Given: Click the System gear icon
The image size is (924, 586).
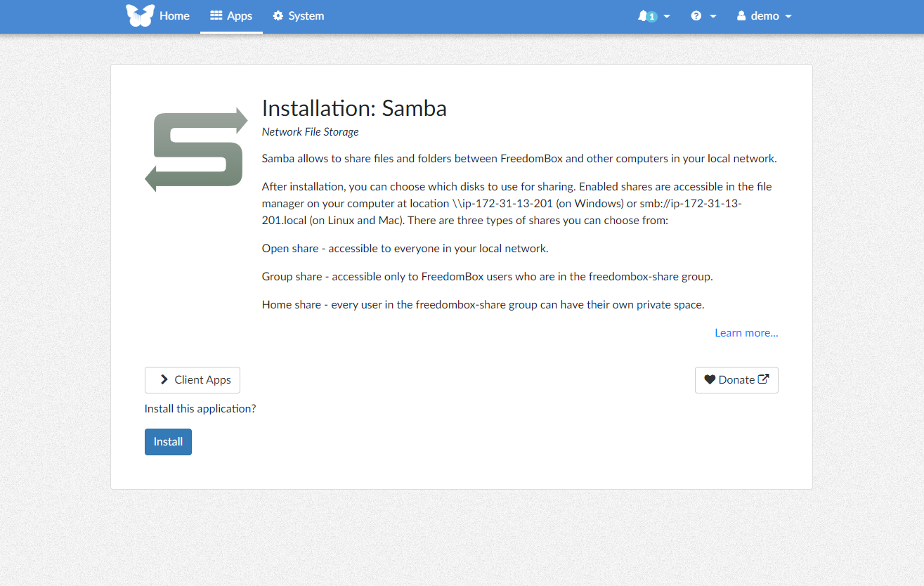Looking at the screenshot, I should (278, 15).
